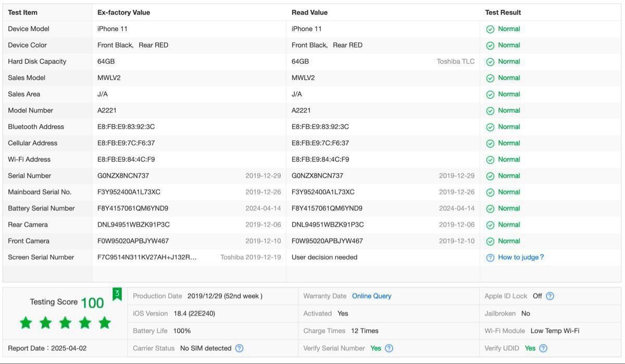Image resolution: width=625 pixels, height=364 pixels.
Task: Click the green check icon in the Front Camera row
Action: tap(490, 241)
